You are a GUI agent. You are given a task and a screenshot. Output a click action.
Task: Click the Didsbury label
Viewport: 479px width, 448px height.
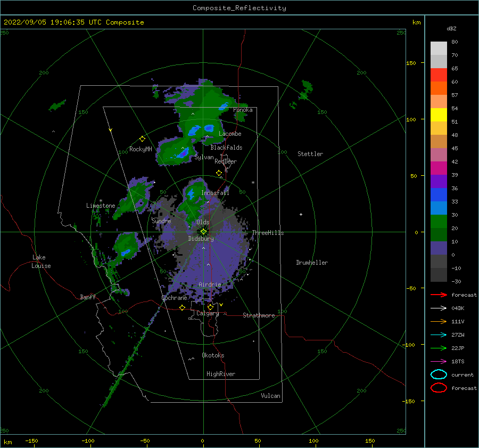click(x=201, y=239)
